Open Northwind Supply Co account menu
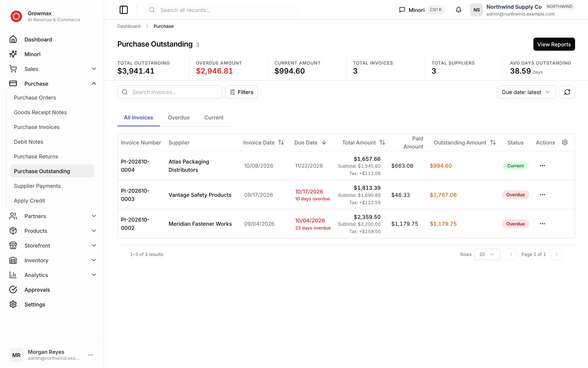588x368 pixels. tap(522, 10)
